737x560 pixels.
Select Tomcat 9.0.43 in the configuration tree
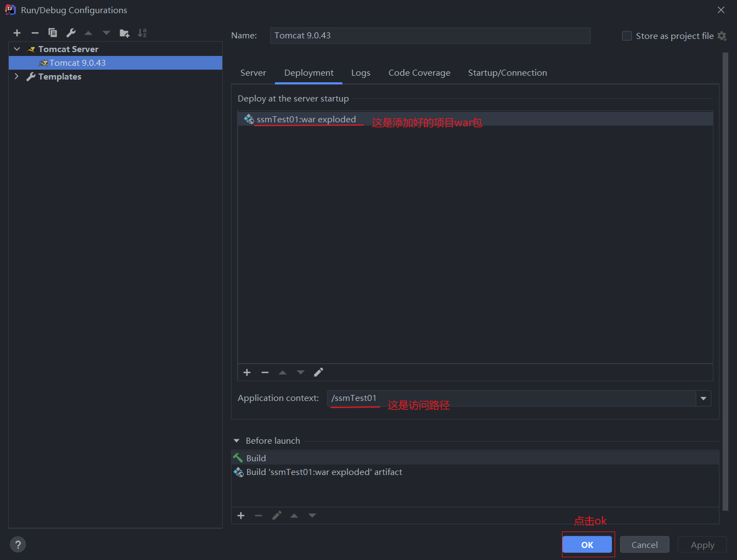pyautogui.click(x=115, y=63)
